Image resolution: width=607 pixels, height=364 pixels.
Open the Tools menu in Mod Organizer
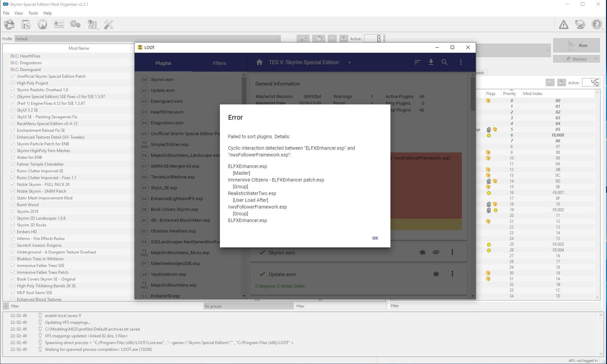coord(33,13)
